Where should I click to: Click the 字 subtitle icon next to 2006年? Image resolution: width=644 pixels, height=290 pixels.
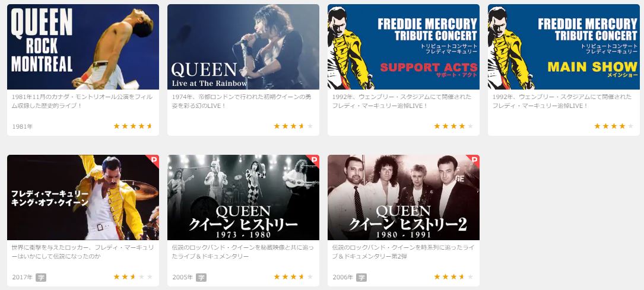361,278
